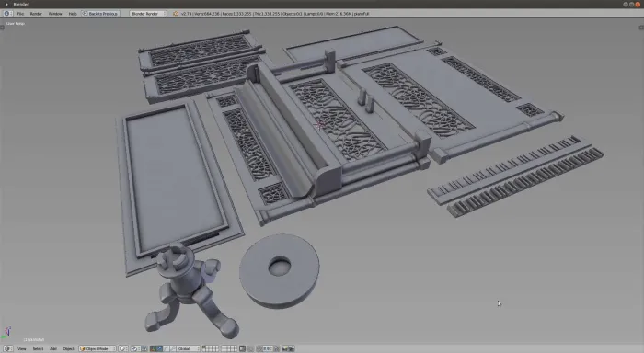
Task: Click the OpenGL render animation icon
Action: (x=292, y=348)
